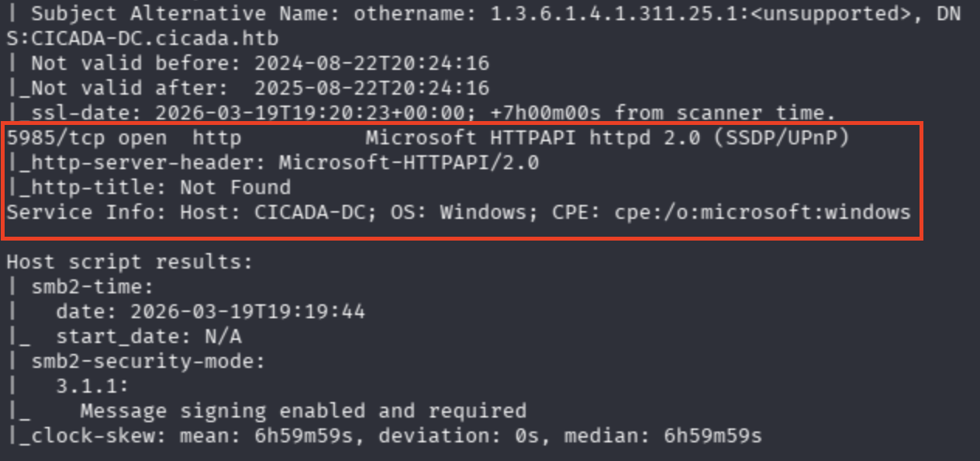The image size is (980, 461).
Task: Click the 5985/tcp open port line
Action: tap(85, 138)
